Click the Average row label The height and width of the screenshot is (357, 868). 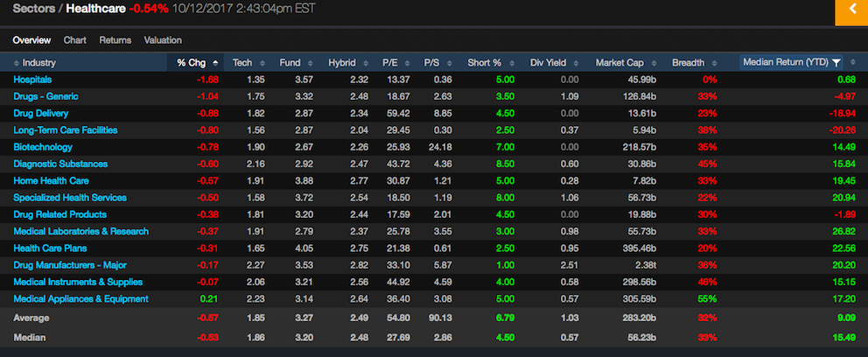point(31,318)
